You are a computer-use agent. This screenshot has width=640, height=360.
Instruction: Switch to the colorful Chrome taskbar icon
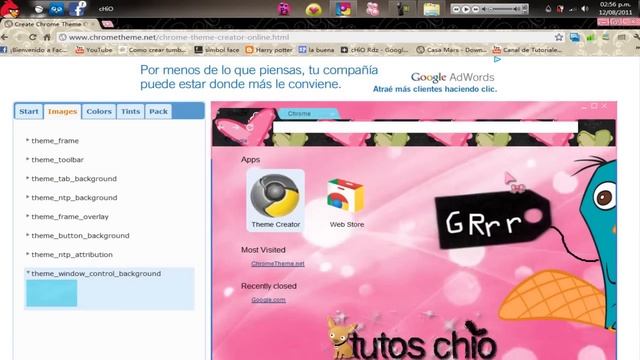(343, 9)
